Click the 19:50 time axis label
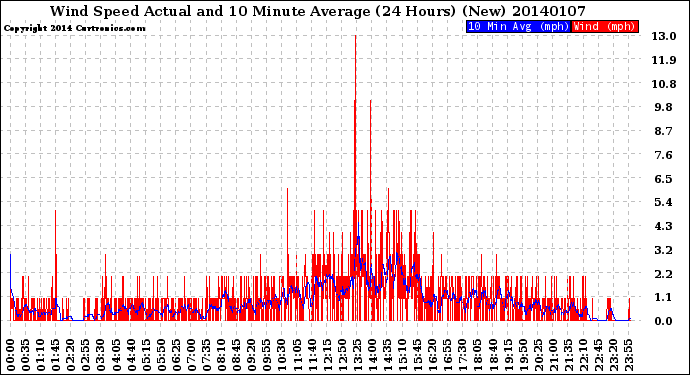Image resolution: width=690 pixels, height=375 pixels. coord(523,355)
